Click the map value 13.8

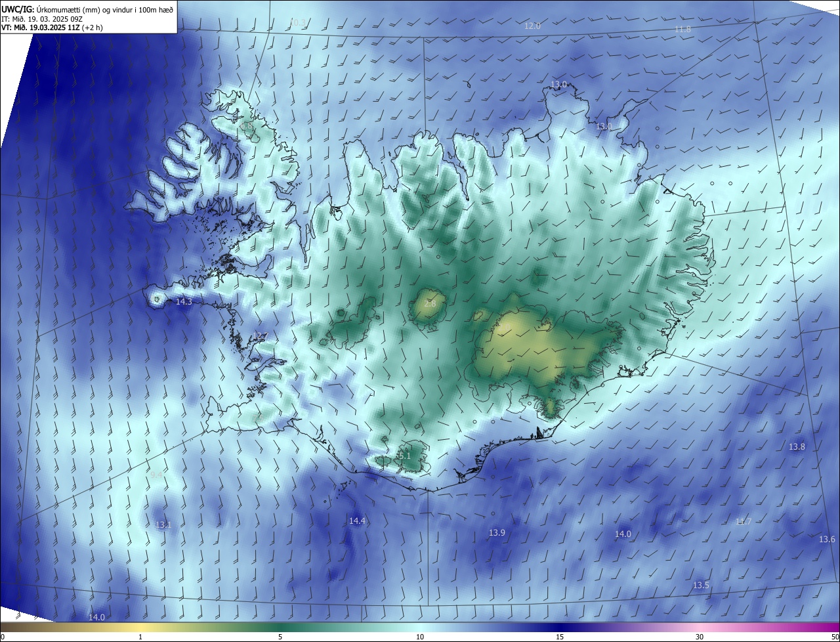point(797,446)
